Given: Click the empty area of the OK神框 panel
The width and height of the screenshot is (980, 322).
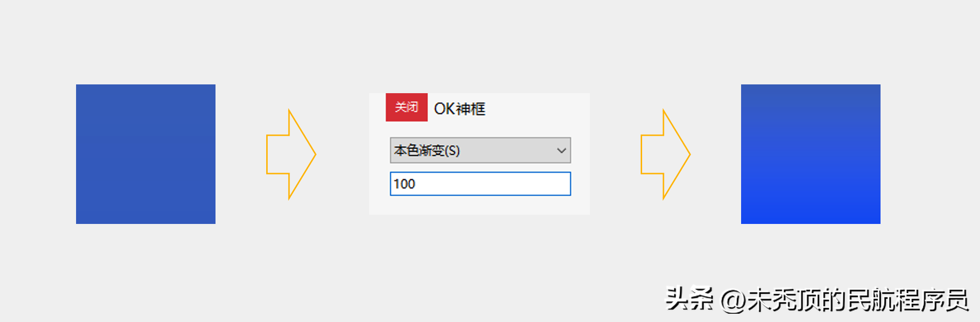Looking at the screenshot, I should 536,110.
